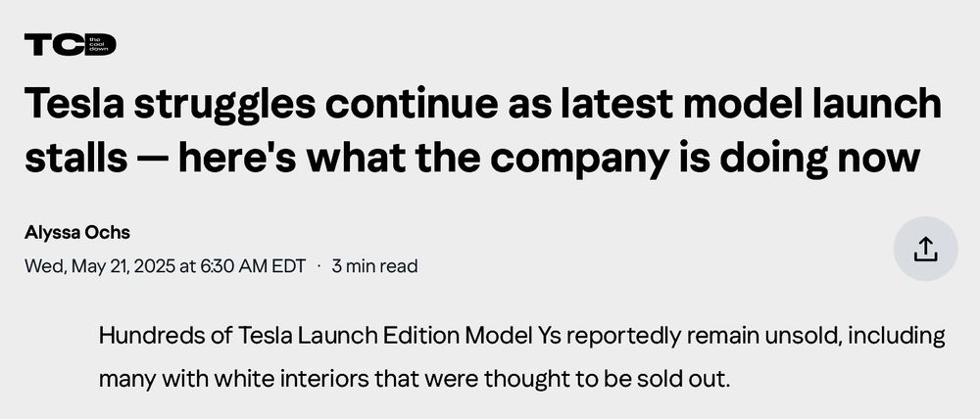Open the share button with upload arrow

[925, 249]
